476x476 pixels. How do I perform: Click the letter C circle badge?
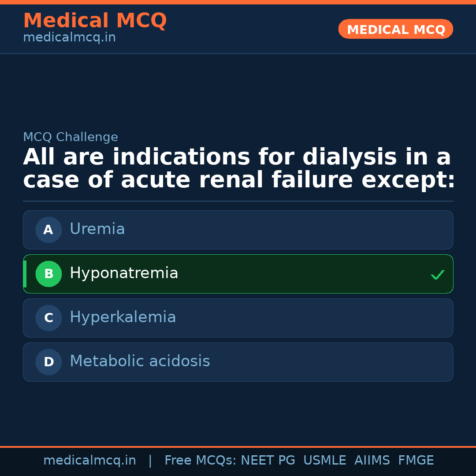[x=48, y=318]
